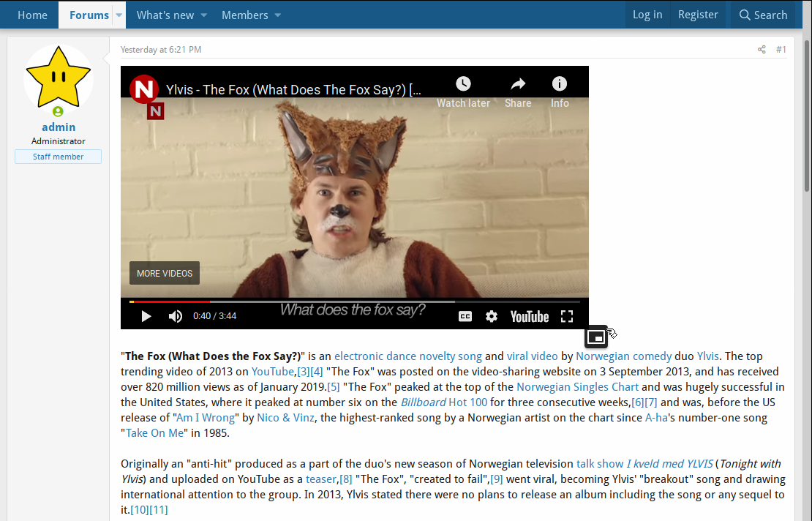Expand the What's new dropdown arrow
Image resolution: width=812 pixels, height=521 pixels.
coord(204,15)
